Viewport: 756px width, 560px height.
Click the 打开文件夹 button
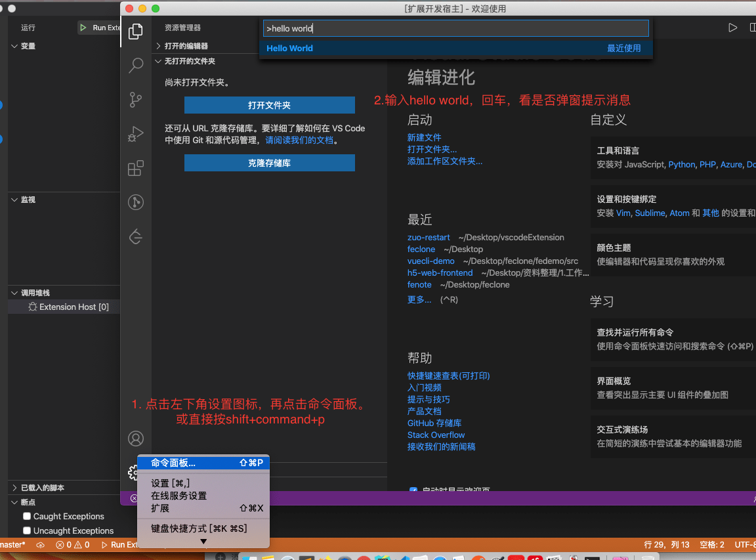pyautogui.click(x=269, y=105)
